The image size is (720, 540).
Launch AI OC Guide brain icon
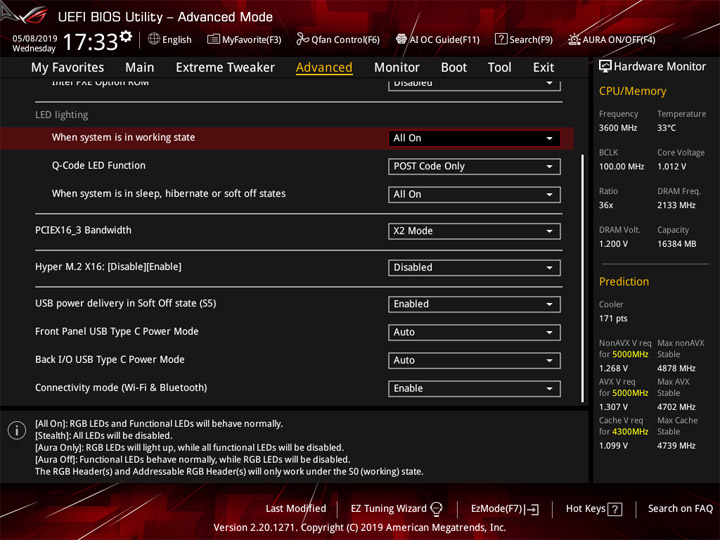[x=401, y=39]
